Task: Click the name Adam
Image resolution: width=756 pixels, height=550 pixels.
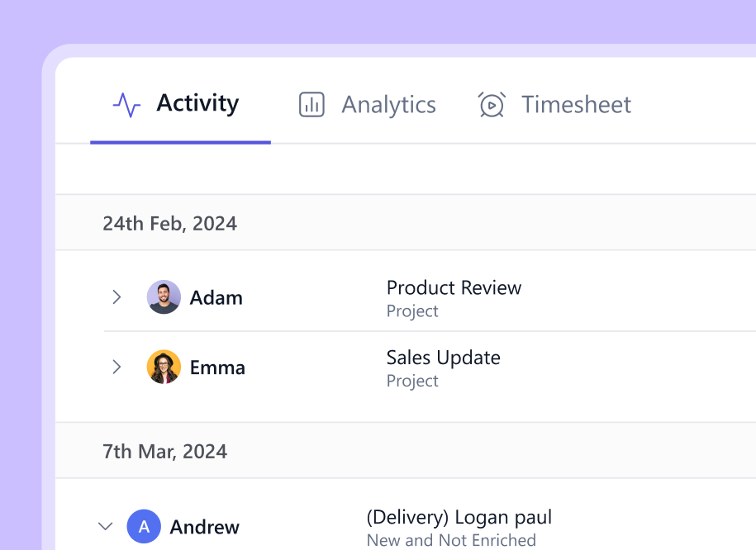Action: pos(216,298)
